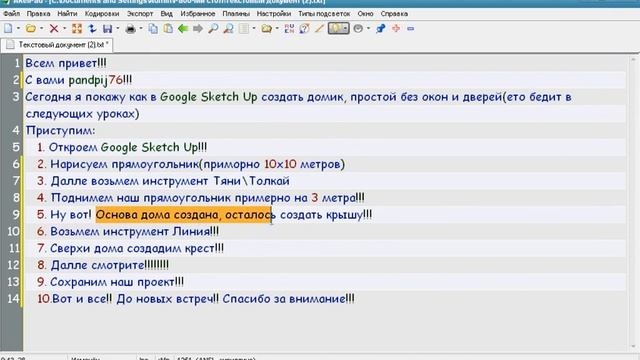Expand the dropdown arrow on the yellow highlight button
The image size is (640, 360).
(346, 29)
